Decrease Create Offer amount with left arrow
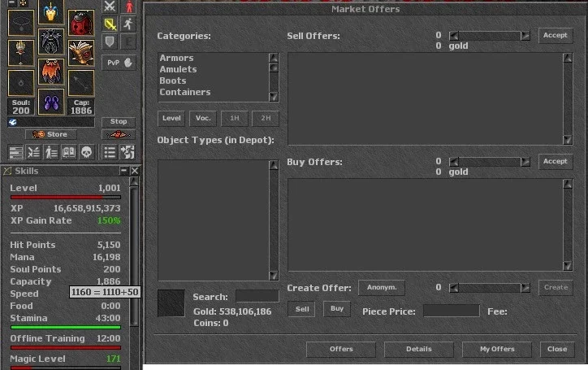Image resolution: width=588 pixels, height=370 pixels. point(454,288)
